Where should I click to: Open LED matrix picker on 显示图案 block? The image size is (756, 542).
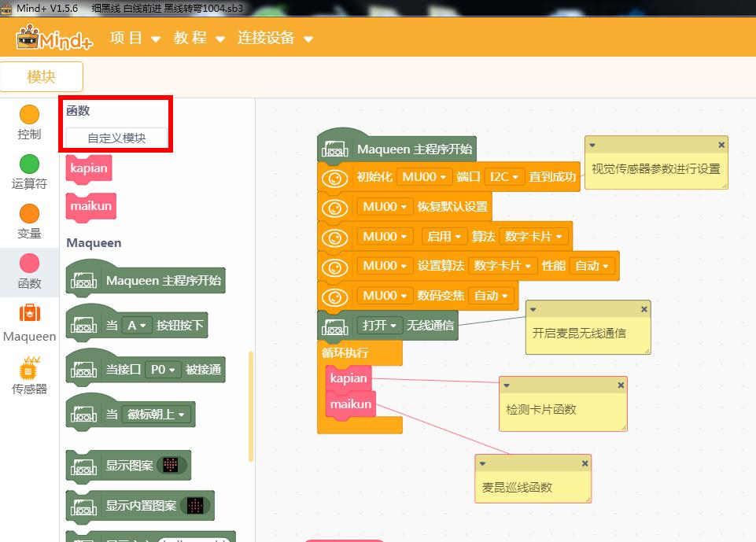point(171,465)
